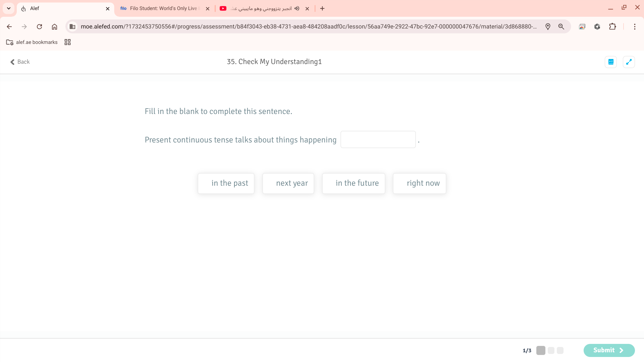Image resolution: width=644 pixels, height=362 pixels.
Task: Go Back to the lesson
Action: [x=20, y=62]
